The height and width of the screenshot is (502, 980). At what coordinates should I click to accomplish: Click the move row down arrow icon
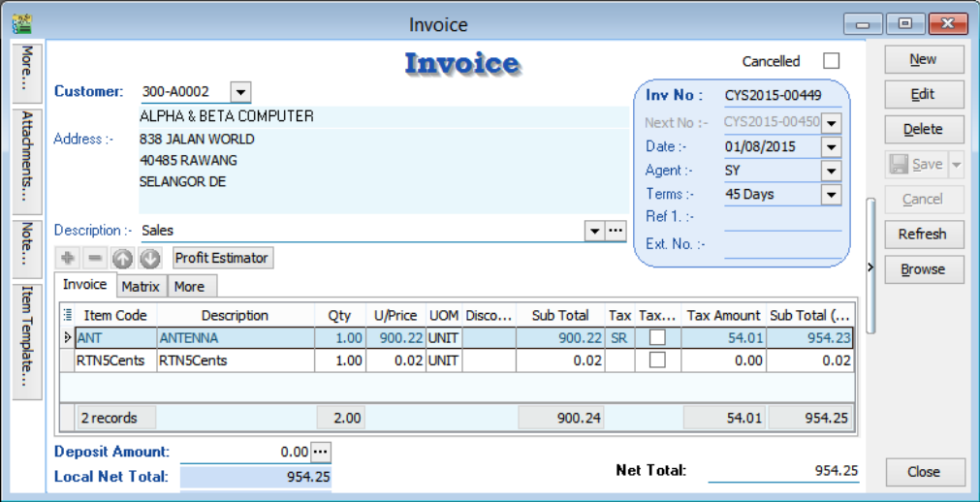point(149,259)
